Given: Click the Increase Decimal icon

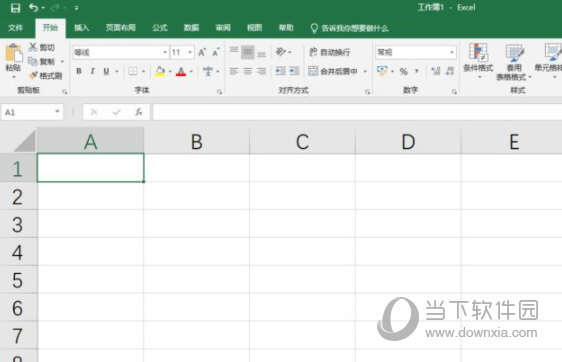Looking at the screenshot, I should (436, 71).
